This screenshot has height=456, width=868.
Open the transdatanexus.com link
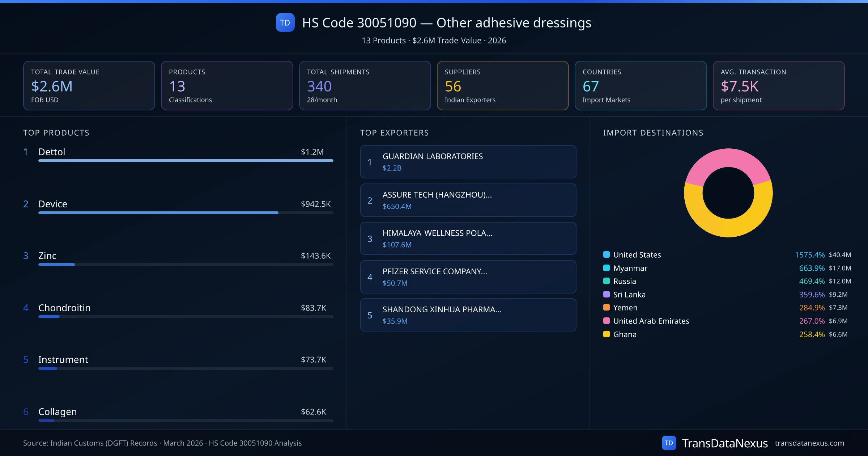(809, 443)
